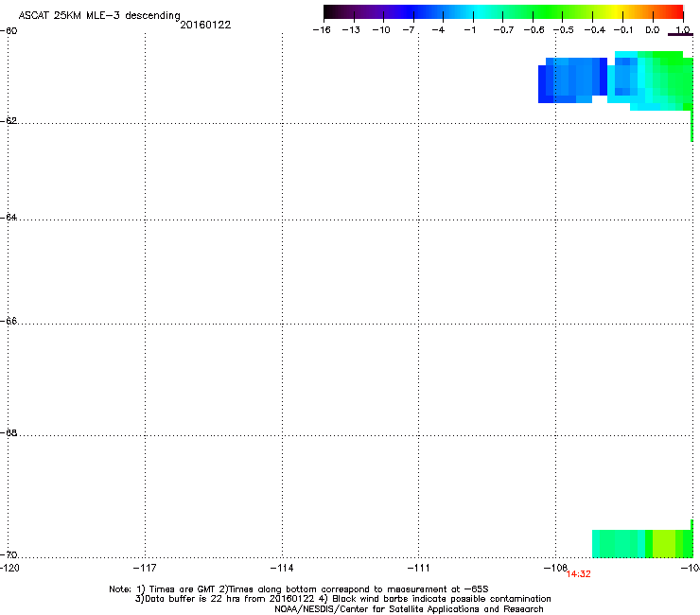The height and width of the screenshot is (615, 700).
Task: Click the colorbar label -0.6
Action: tap(534, 30)
